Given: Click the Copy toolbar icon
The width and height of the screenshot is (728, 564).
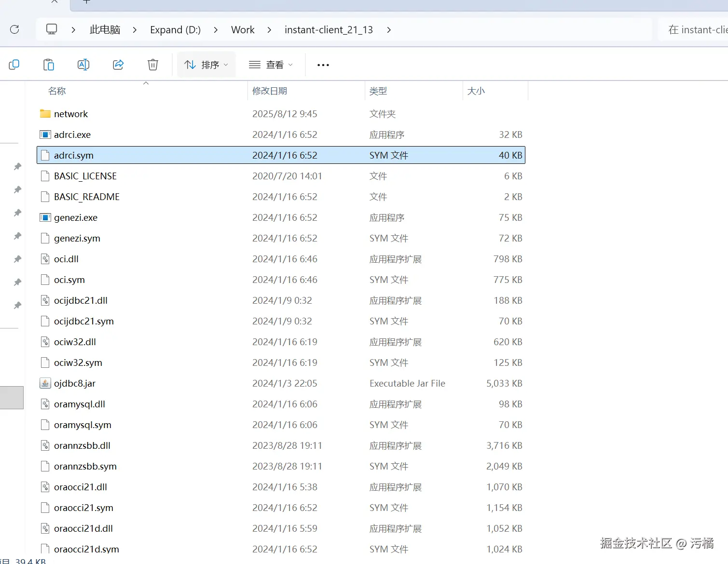Looking at the screenshot, I should pyautogui.click(x=14, y=65).
